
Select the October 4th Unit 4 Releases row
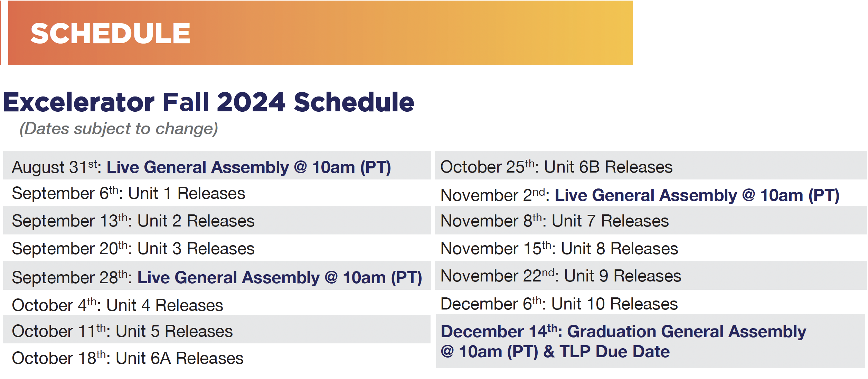(x=117, y=305)
